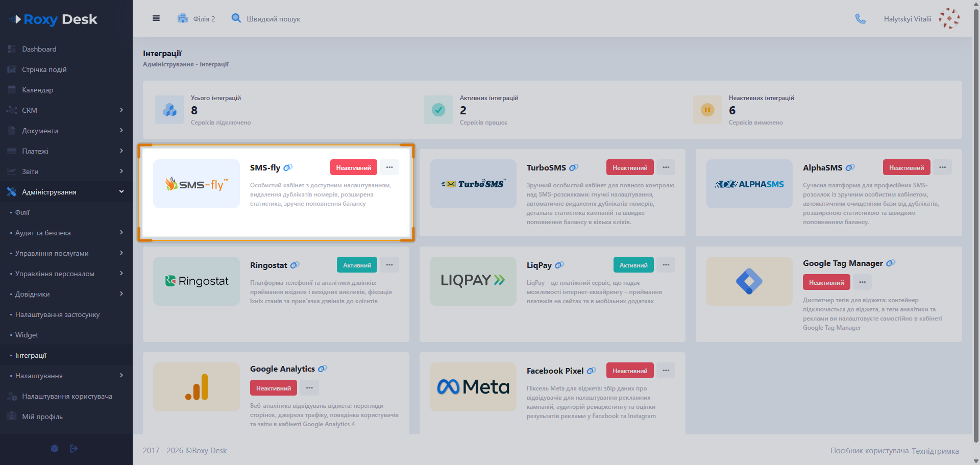Image resolution: width=980 pixels, height=465 pixels.
Task: Click the AlphaSMS logo thumbnail
Action: [749, 184]
